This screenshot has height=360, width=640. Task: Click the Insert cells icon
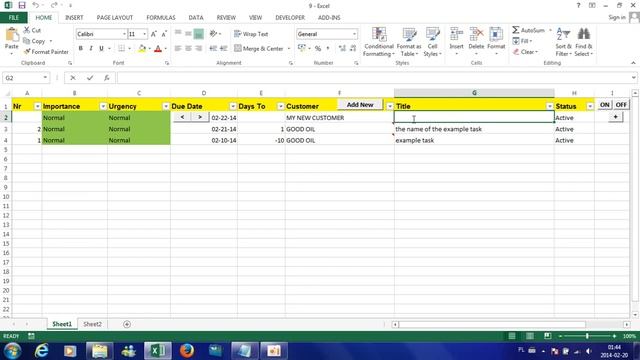(456, 35)
